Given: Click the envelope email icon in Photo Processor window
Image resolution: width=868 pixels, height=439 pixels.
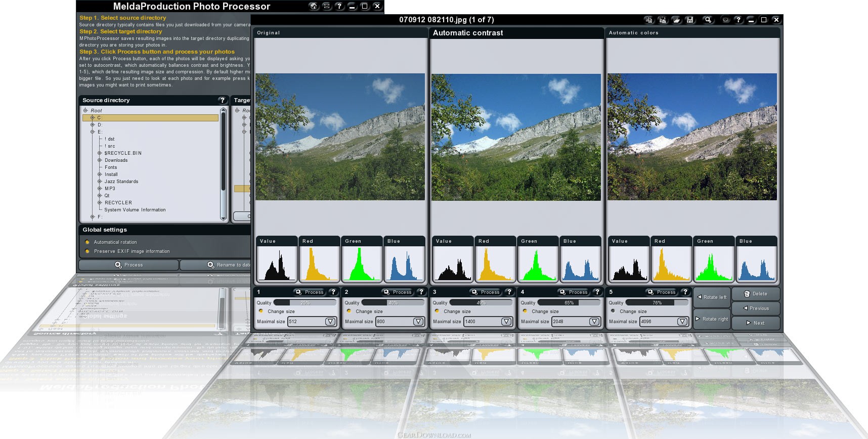Looking at the screenshot, I should click(x=327, y=6).
